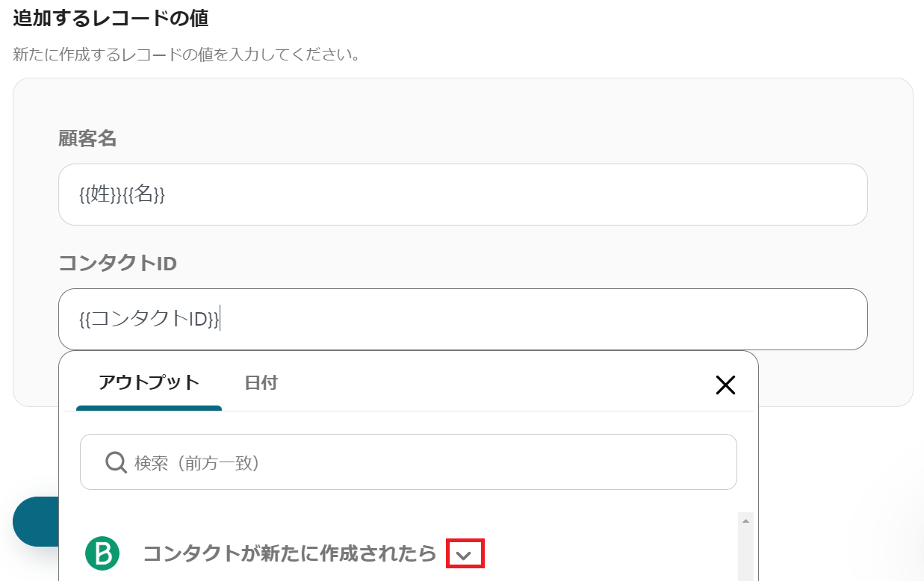Viewport: 924px width, 581px height.
Task: Switch to the アウトプット tab
Action: click(x=149, y=383)
